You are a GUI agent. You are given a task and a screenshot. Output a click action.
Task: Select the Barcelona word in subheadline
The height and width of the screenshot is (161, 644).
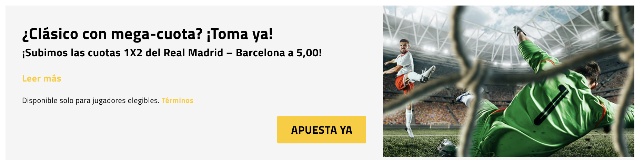(260, 53)
